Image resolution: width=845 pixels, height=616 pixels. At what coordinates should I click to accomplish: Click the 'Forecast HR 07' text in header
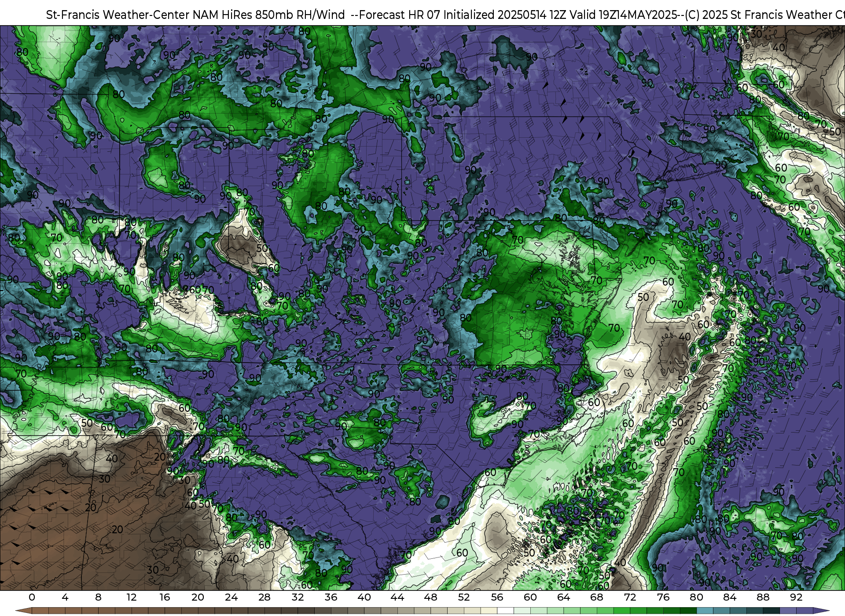pos(400,15)
